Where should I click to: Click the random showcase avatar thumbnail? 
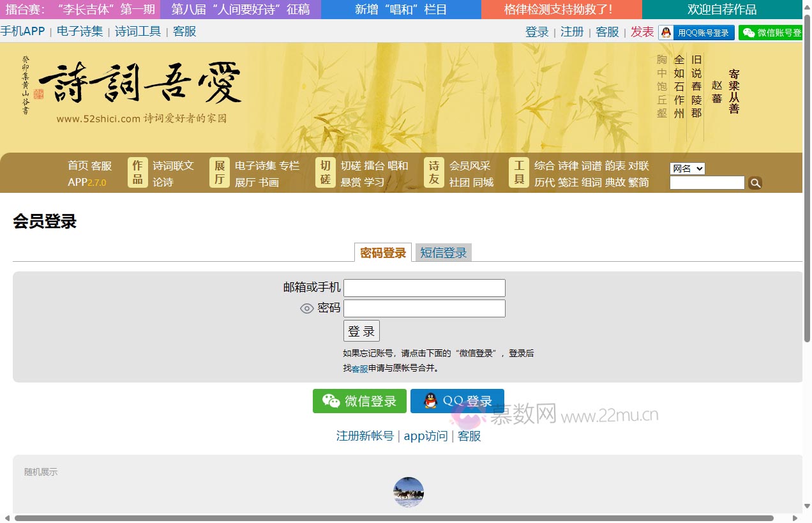click(x=408, y=492)
